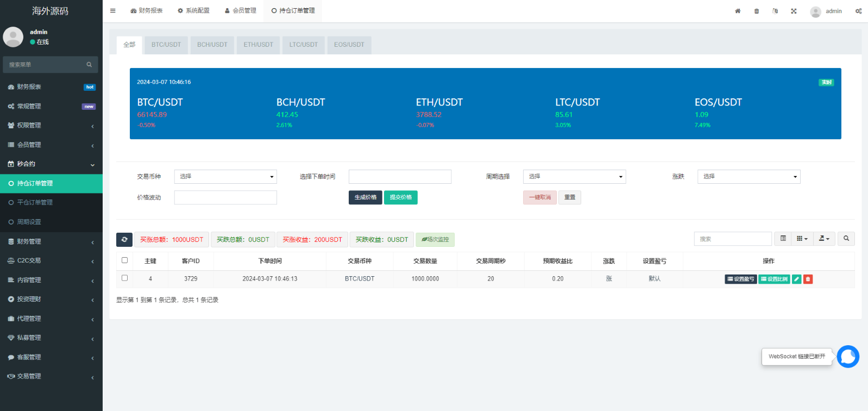Open the 交易币种 dropdown
The height and width of the screenshot is (411, 868).
(225, 177)
